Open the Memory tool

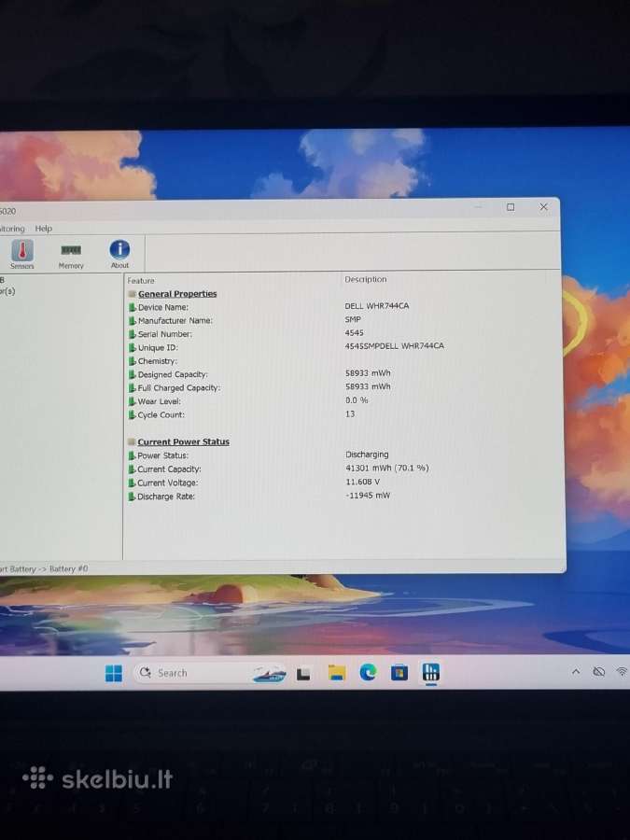pos(71,256)
